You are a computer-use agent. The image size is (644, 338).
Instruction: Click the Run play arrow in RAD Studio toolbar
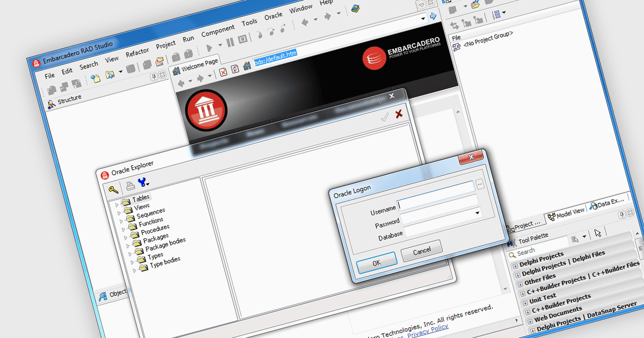(x=209, y=47)
